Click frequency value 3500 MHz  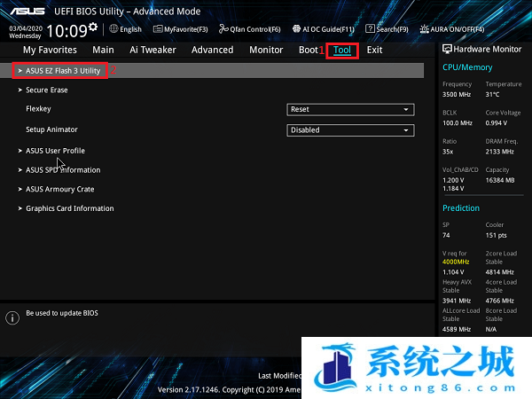(x=457, y=94)
